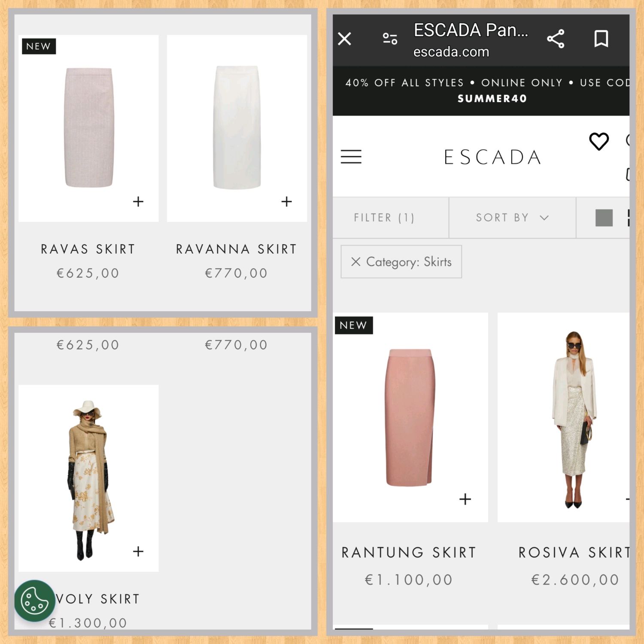This screenshot has width=644, height=644.
Task: Quick-add the Ravas Skirt plus icon
Action: pos(138,201)
